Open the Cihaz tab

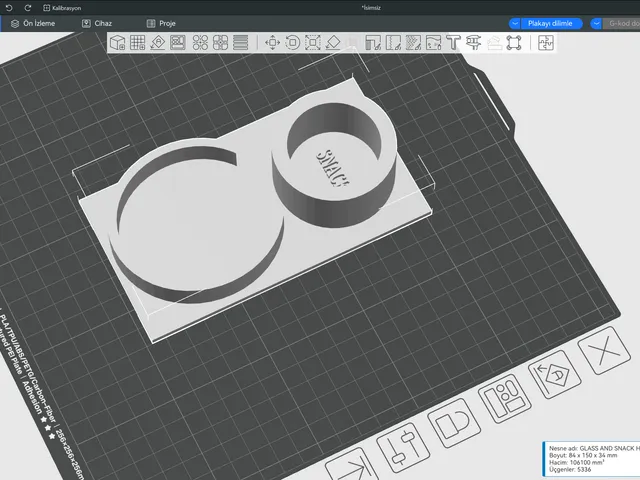pyautogui.click(x=97, y=23)
